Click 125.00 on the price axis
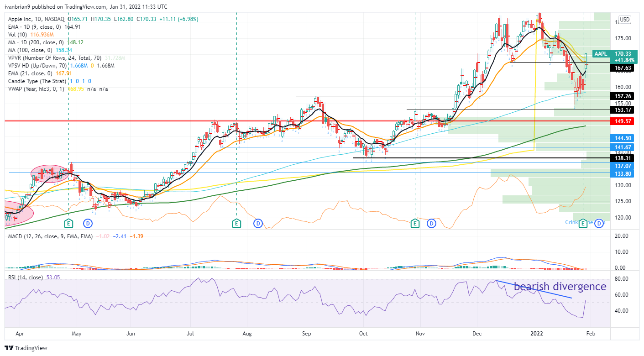The height and width of the screenshot is (356, 644). (623, 201)
